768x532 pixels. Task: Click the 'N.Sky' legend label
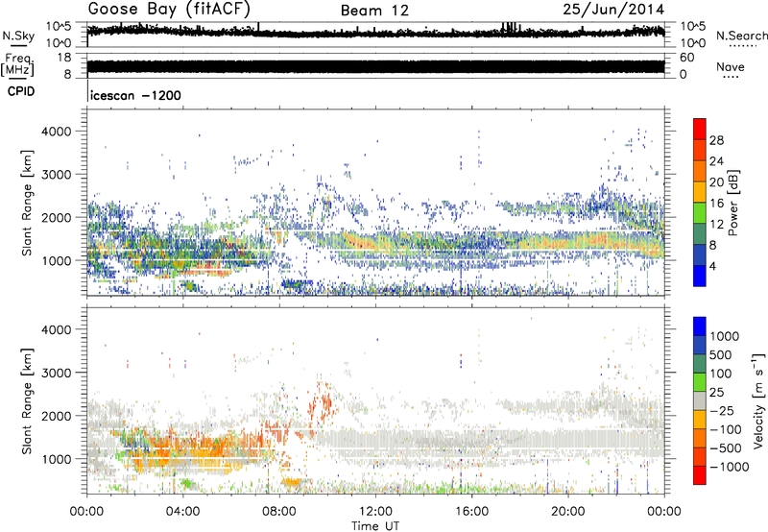point(18,36)
